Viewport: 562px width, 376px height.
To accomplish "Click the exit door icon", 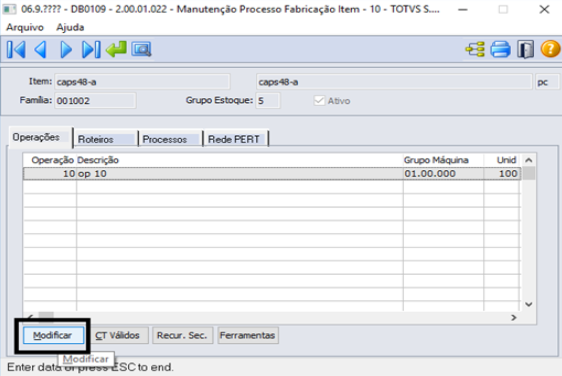I will click(525, 49).
